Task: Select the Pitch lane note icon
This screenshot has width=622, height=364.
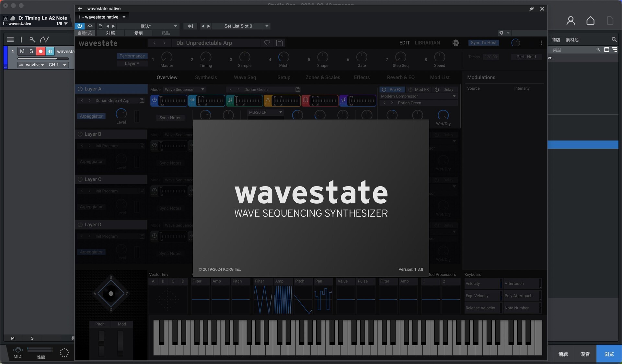Action: 230,100
